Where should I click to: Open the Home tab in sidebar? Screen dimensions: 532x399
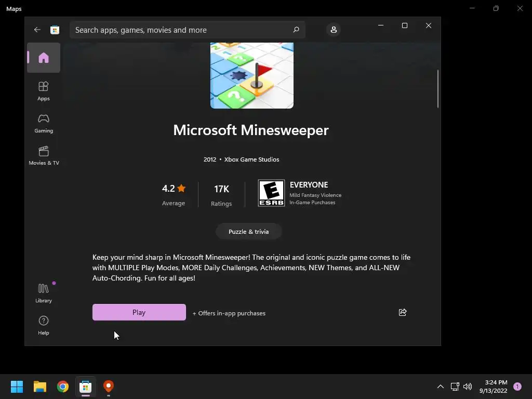click(44, 58)
